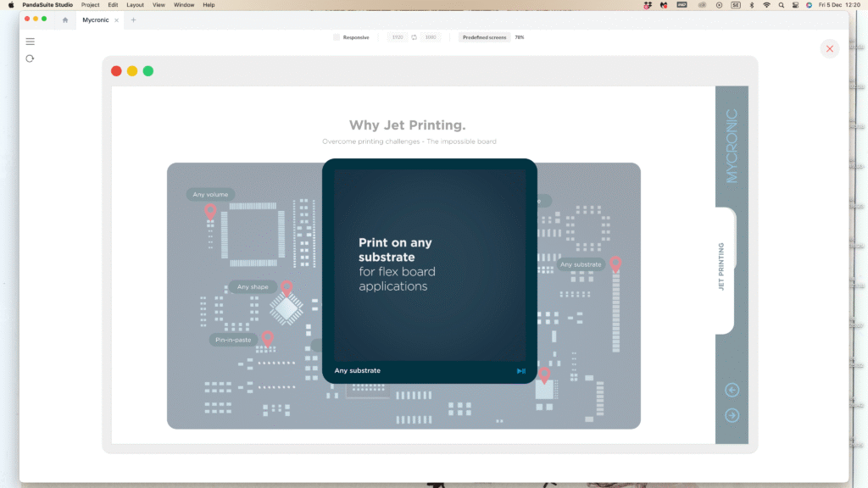Viewport: 868px width, 488px height.
Task: Click the 1920 width input field
Action: click(x=398, y=37)
